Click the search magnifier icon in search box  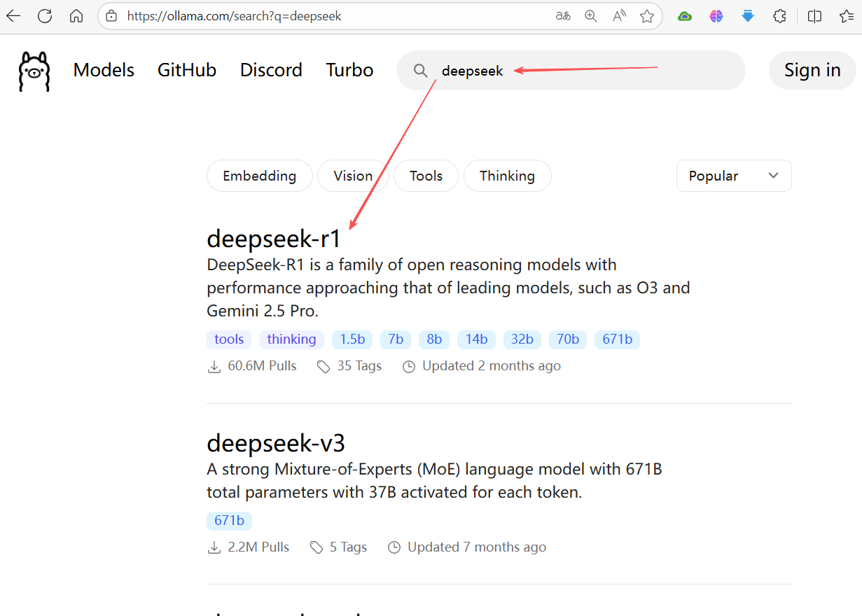tap(420, 71)
